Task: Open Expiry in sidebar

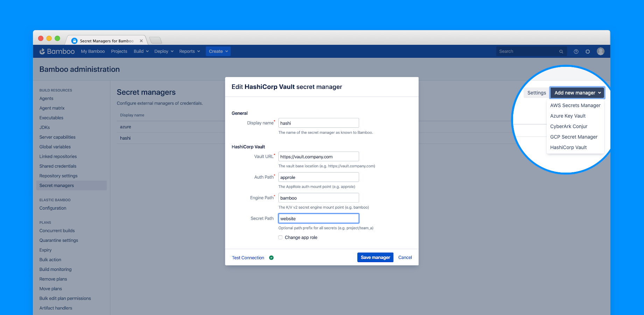Action: [x=45, y=250]
